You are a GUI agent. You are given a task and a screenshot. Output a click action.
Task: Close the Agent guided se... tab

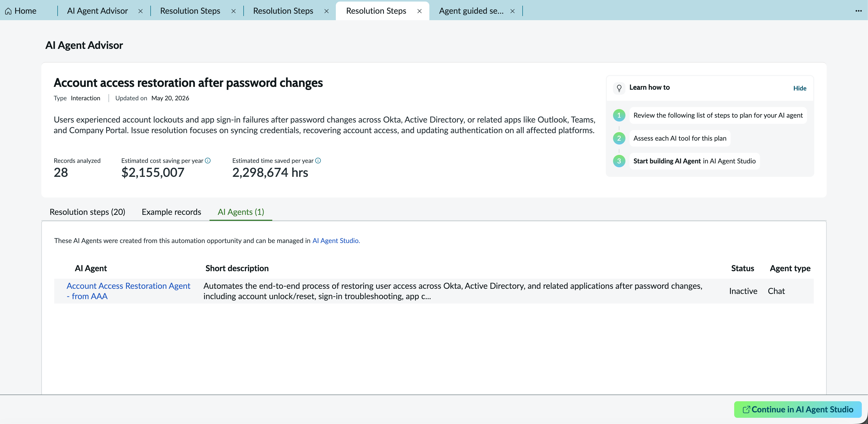pos(513,11)
